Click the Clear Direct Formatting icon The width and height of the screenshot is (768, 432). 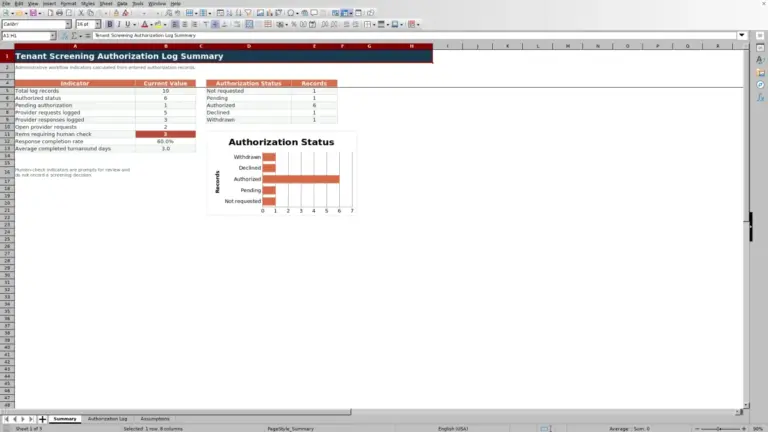click(125, 13)
